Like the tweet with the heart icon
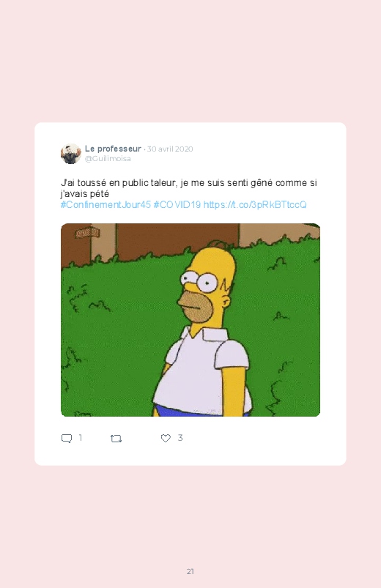Viewport: 381px width, 588px height. 166,438
